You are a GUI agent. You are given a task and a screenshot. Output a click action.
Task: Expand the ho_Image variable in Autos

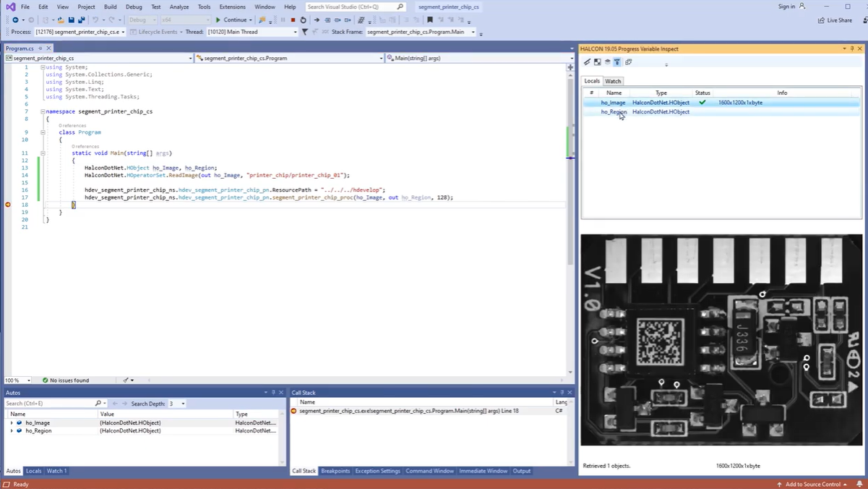coord(12,423)
